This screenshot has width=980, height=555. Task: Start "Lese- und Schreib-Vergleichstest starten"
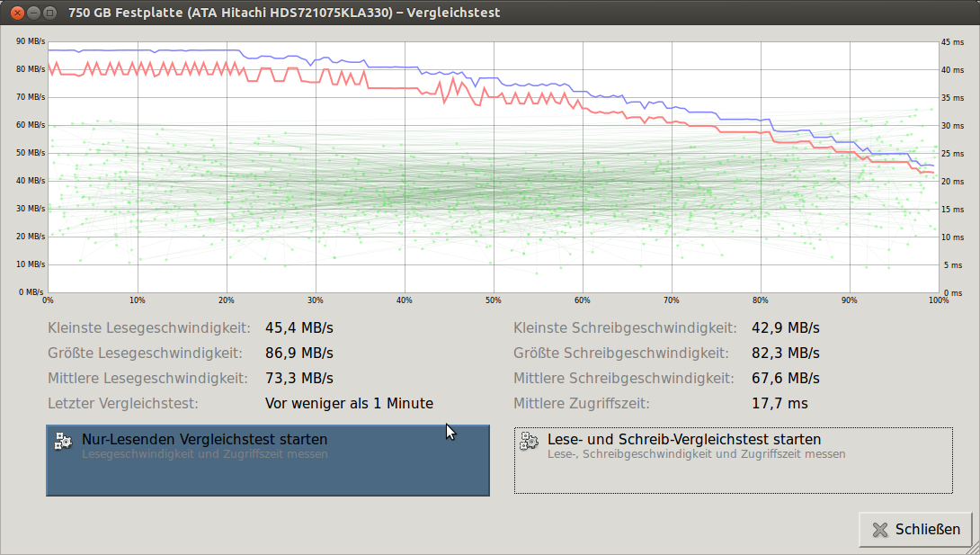click(733, 460)
